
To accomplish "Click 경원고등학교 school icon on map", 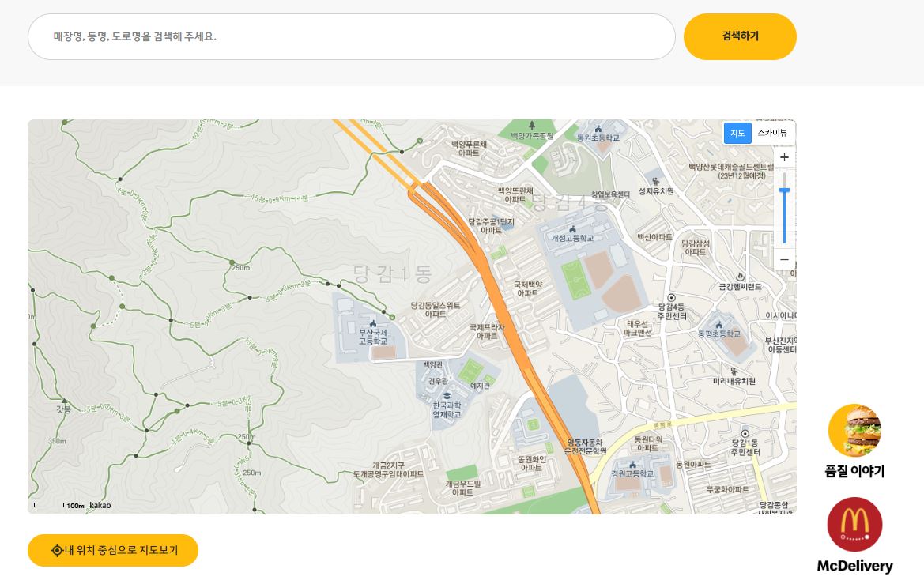I will tap(632, 464).
